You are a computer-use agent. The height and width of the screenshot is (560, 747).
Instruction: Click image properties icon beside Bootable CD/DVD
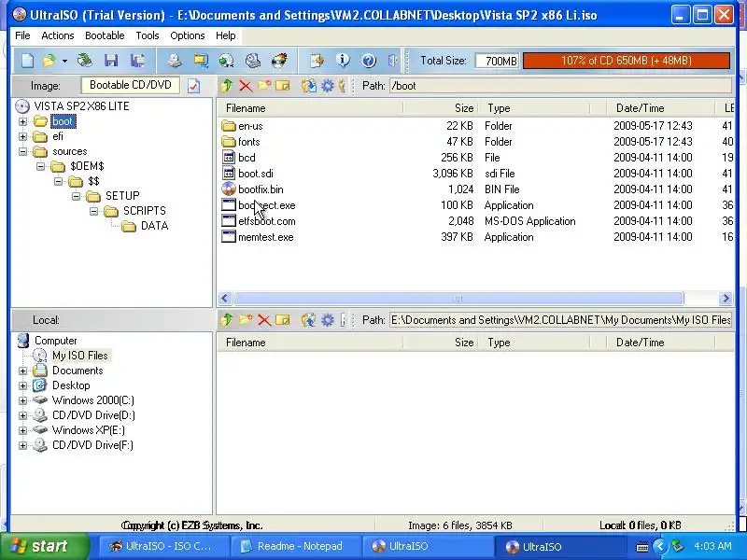click(194, 86)
